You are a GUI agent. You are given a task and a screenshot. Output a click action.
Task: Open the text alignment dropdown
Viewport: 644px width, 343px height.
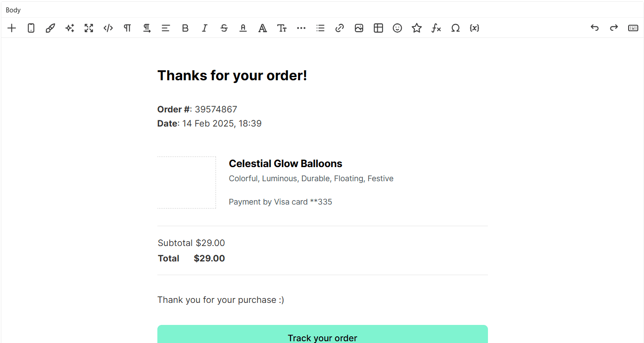(x=166, y=28)
